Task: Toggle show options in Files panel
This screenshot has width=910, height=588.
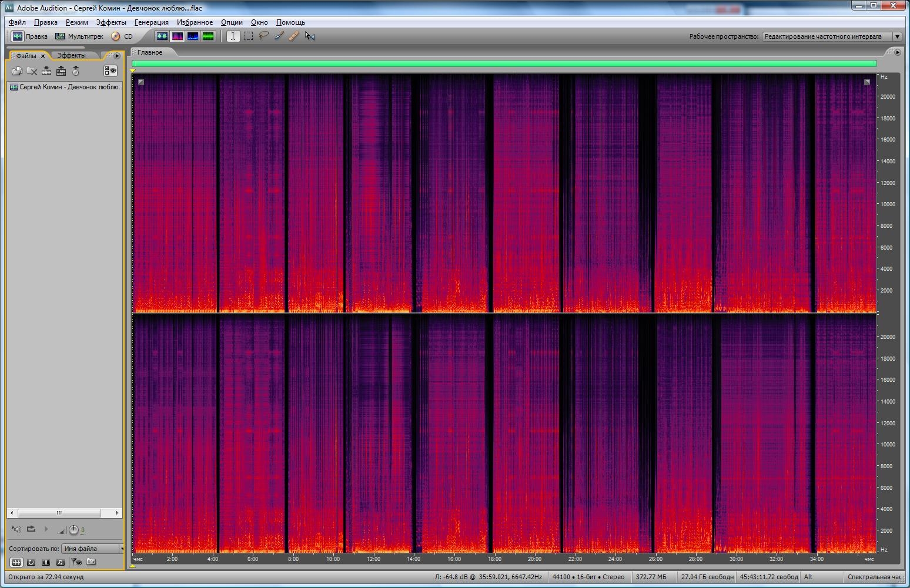Action: (111, 71)
